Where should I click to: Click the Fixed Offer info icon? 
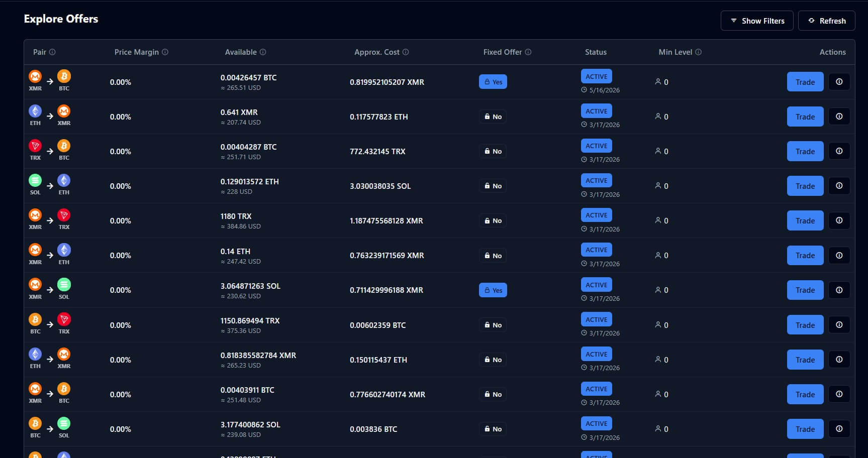pyautogui.click(x=528, y=52)
